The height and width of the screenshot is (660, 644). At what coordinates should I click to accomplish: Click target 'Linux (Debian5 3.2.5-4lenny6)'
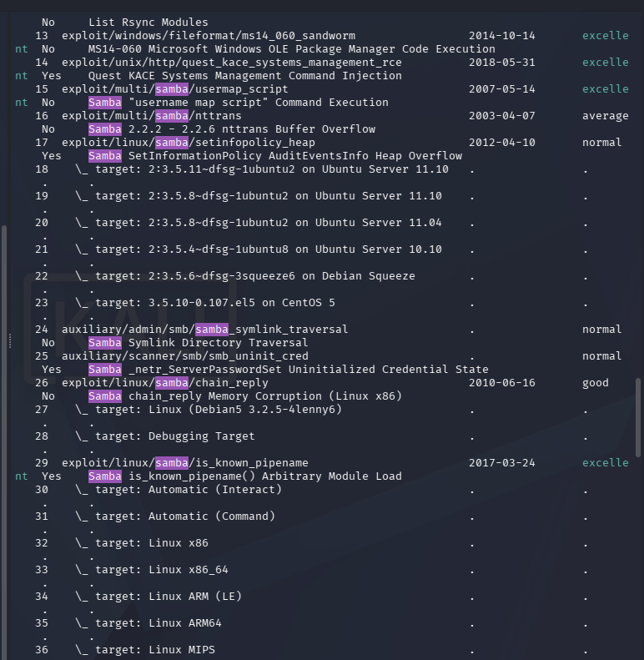tap(245, 410)
